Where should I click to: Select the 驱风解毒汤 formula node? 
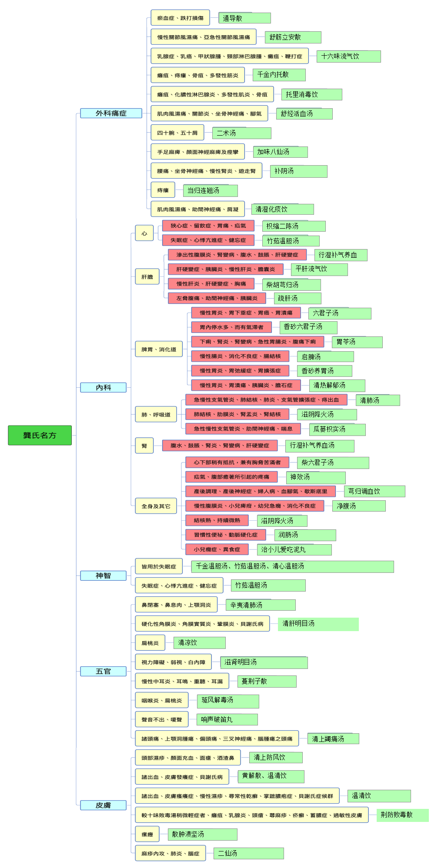[x=228, y=701]
